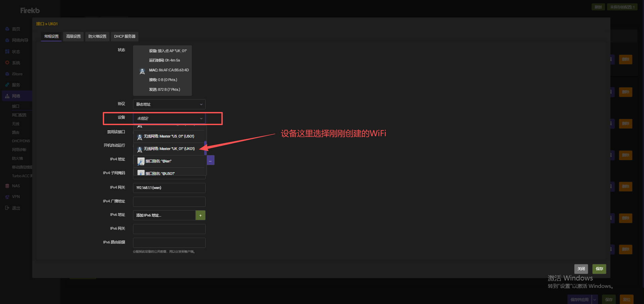Viewport: 644px width, 304px height.
Task: Click the NAS database icon in sidebar
Action: pos(7,186)
